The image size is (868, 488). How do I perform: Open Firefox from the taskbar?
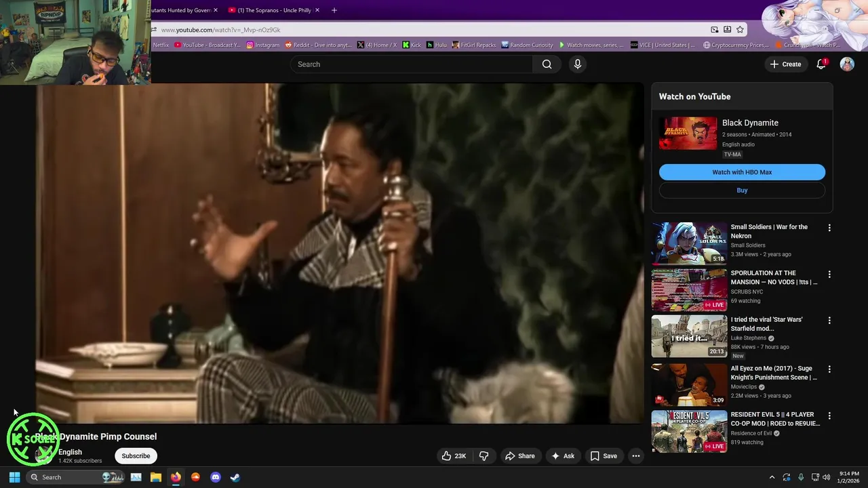(176, 477)
